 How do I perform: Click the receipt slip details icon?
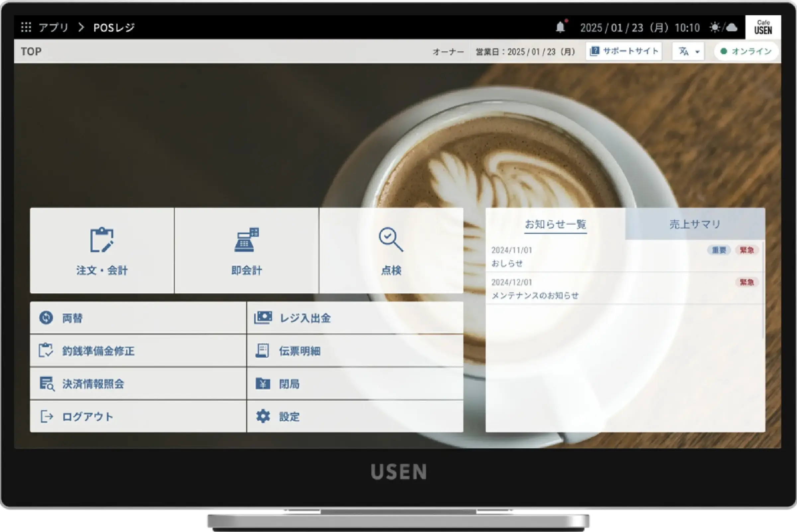pos(262,350)
